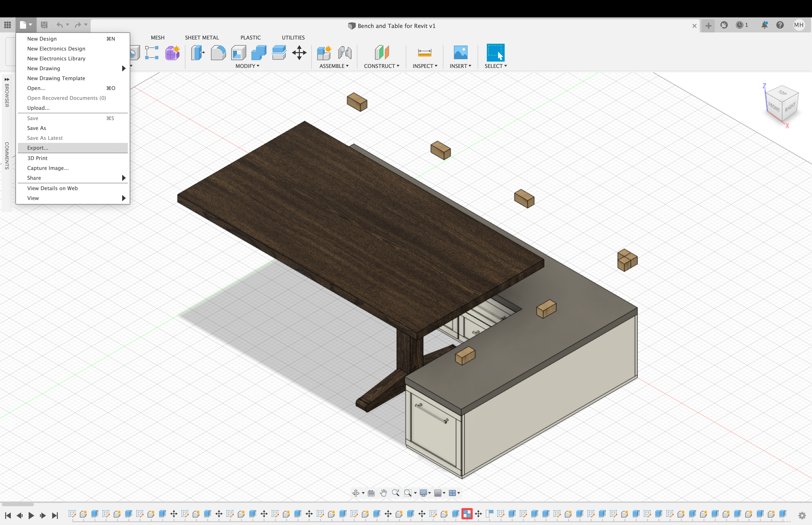Image resolution: width=812 pixels, height=525 pixels.
Task: Click the Save button in file menu
Action: pyautogui.click(x=33, y=118)
